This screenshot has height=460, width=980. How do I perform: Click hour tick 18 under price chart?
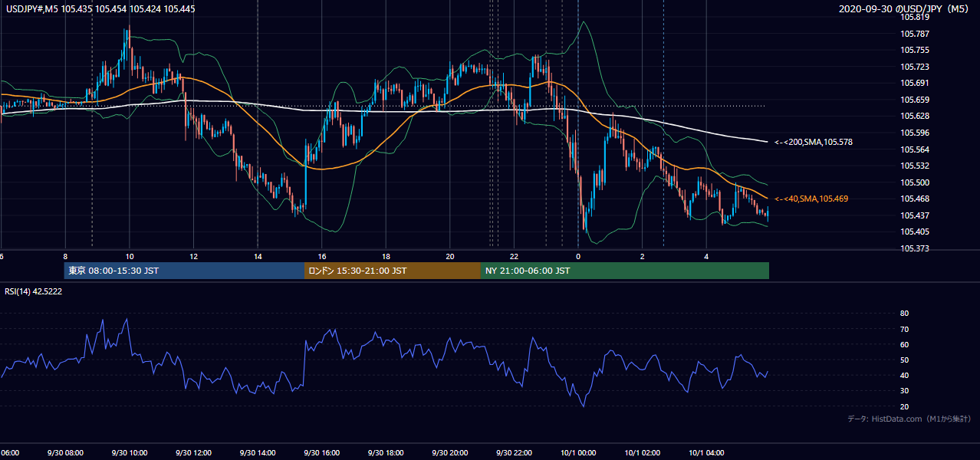tap(386, 257)
